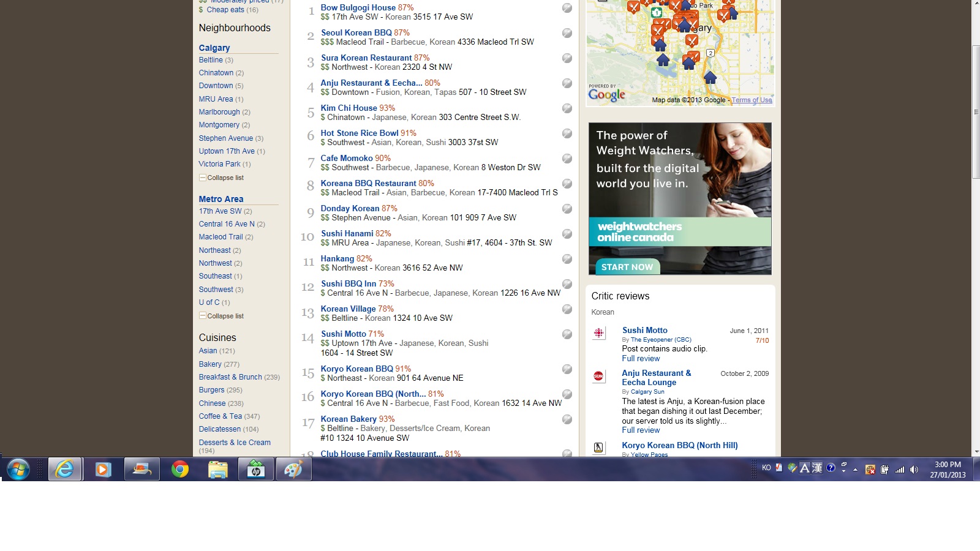The width and height of the screenshot is (980, 551).
Task: Click the Google logo on the map
Action: pyautogui.click(x=606, y=95)
